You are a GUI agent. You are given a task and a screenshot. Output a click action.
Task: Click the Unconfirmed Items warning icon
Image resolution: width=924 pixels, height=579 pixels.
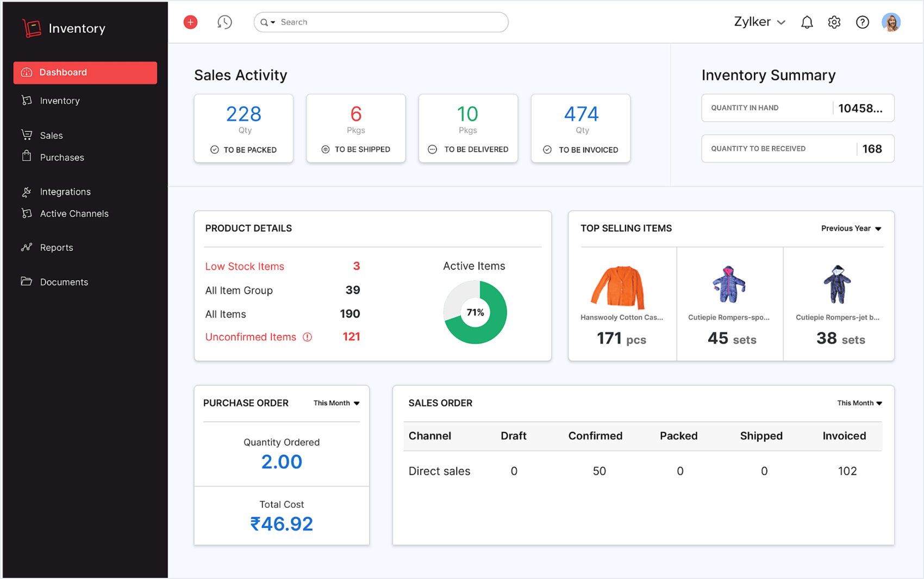point(308,337)
